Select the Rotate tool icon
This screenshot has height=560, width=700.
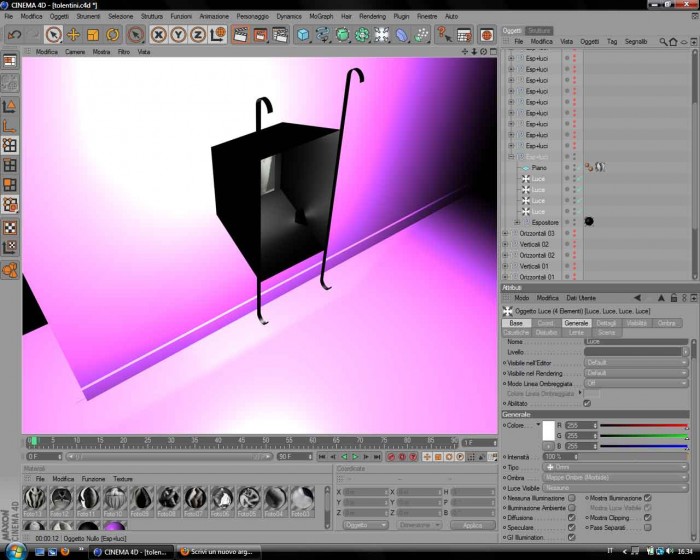coord(112,35)
